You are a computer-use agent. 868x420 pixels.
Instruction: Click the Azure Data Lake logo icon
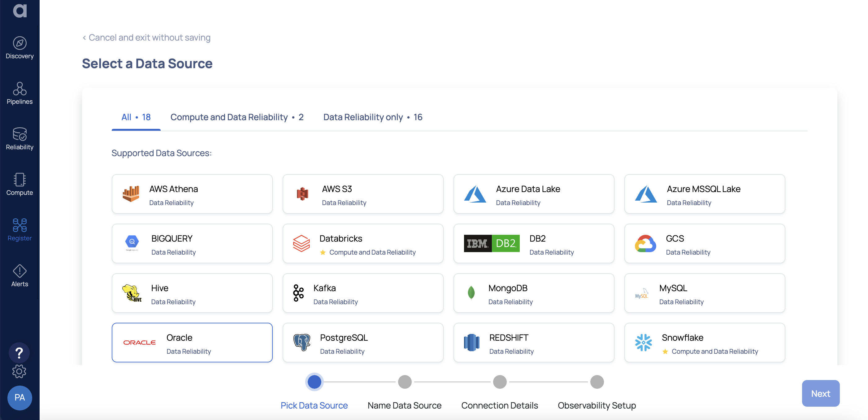[475, 194]
